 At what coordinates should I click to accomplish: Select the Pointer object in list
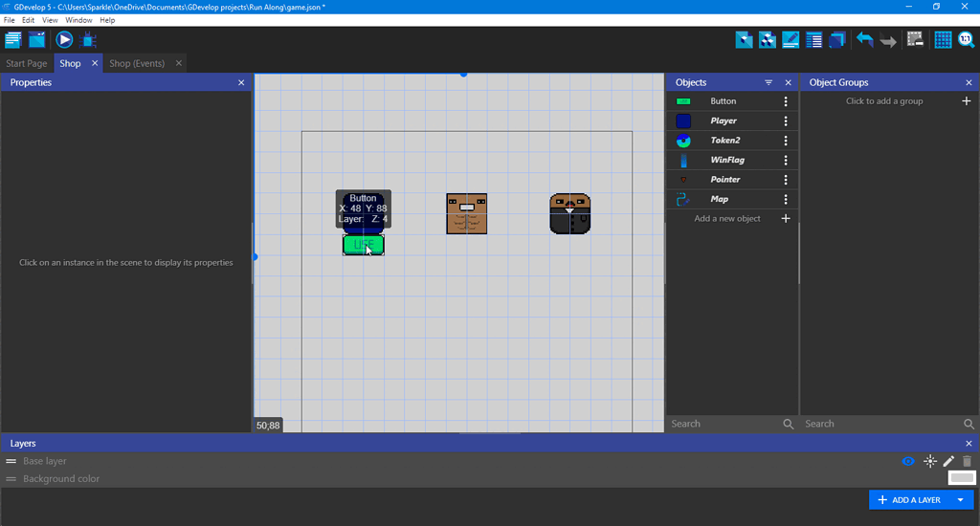725,179
